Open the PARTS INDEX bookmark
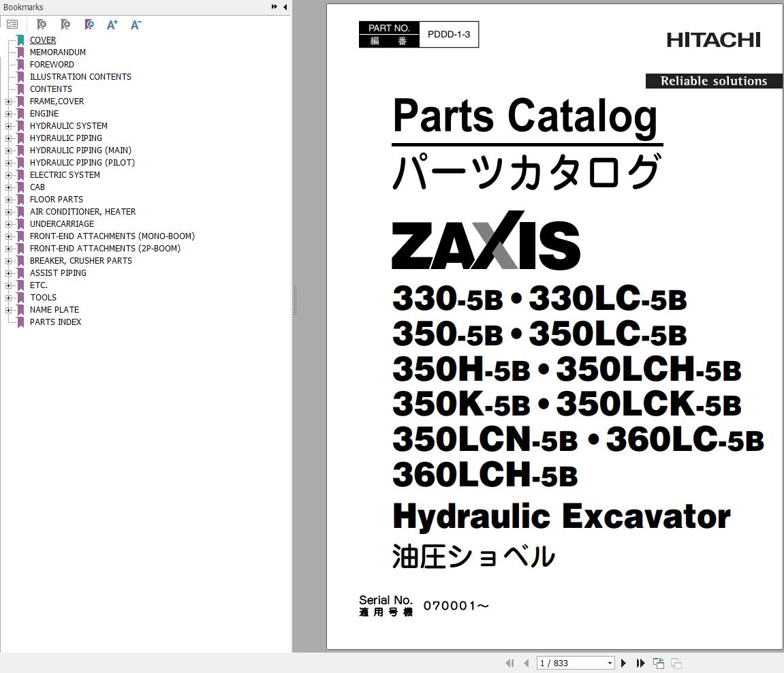The height and width of the screenshot is (673, 784). (x=55, y=322)
